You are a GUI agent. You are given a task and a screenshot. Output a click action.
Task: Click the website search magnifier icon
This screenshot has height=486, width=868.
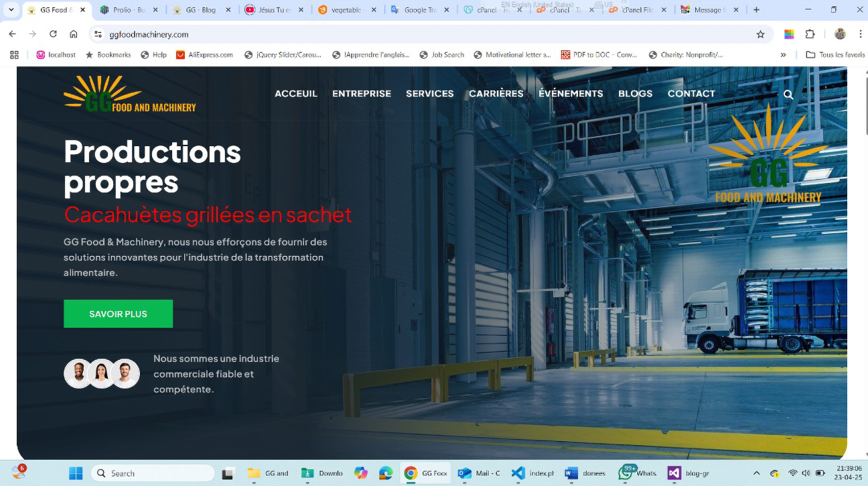pos(788,95)
